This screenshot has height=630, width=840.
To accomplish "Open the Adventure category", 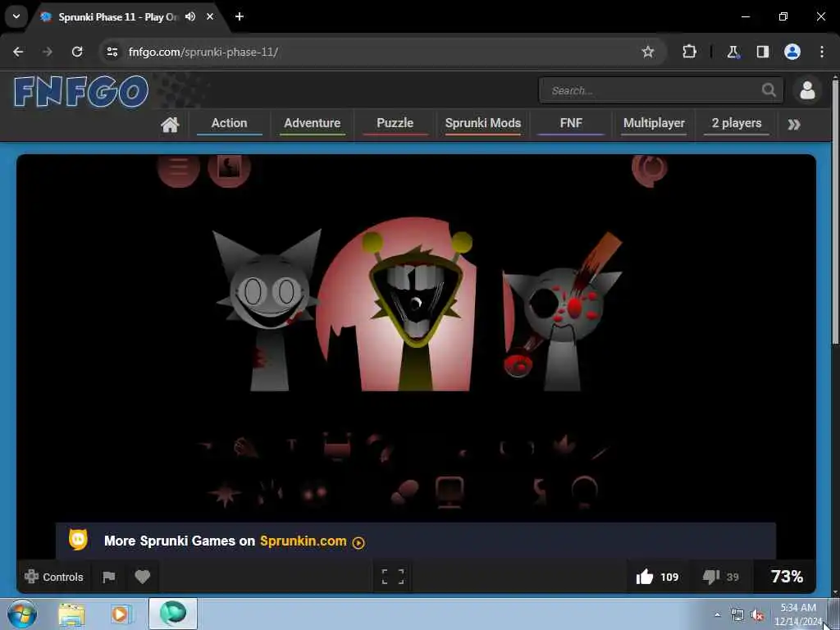I will pyautogui.click(x=313, y=123).
